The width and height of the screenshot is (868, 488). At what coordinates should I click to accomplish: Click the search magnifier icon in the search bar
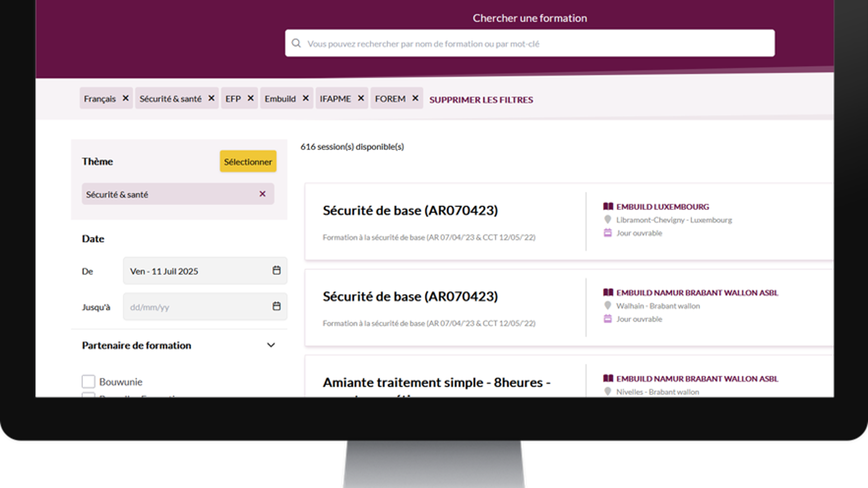pos(297,43)
